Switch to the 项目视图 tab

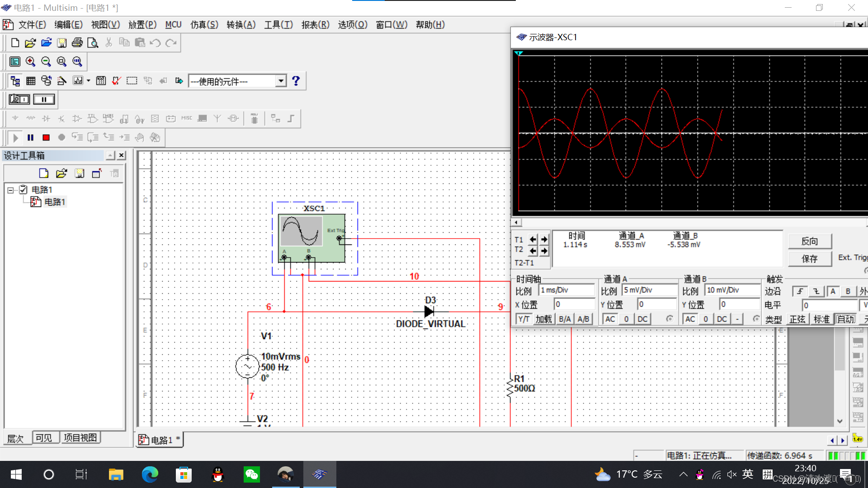pos(80,438)
